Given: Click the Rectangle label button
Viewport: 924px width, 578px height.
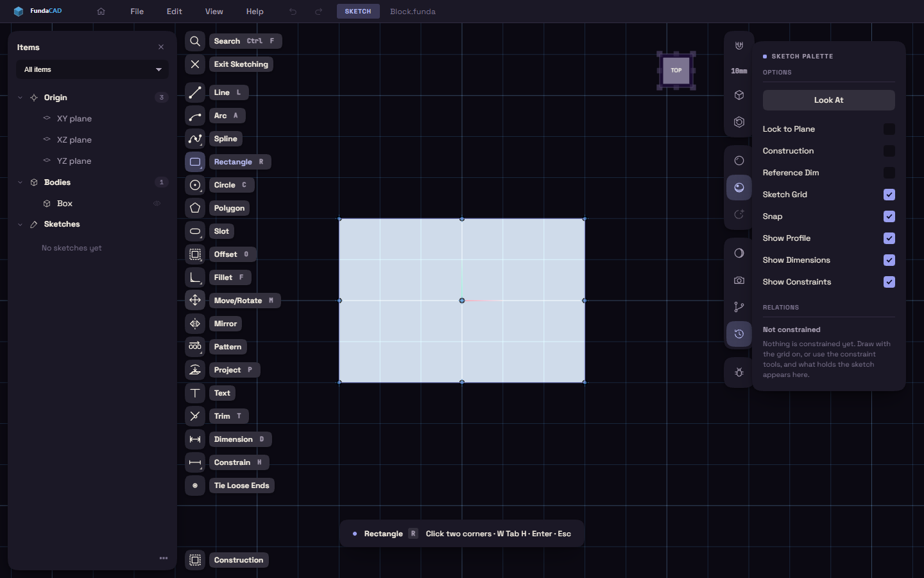Looking at the screenshot, I should (240, 162).
